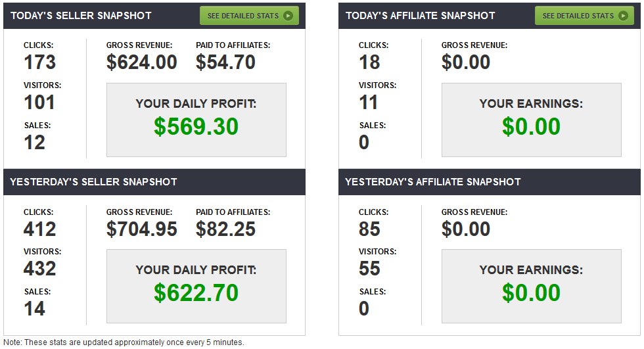644x349 pixels.
Task: Click today's seller gross revenue $624.00
Action: pyautogui.click(x=141, y=62)
